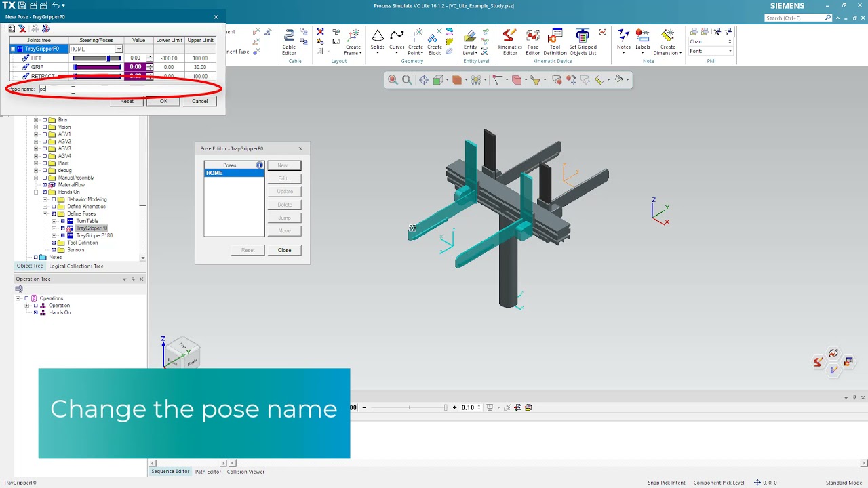Toggle the debug folder display checkbox
This screenshot has height=488, width=868.
coord(45,171)
